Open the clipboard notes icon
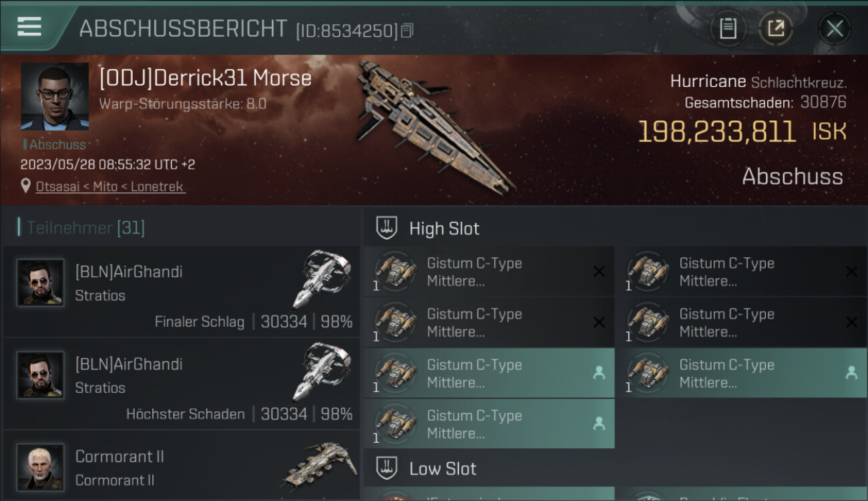This screenshot has width=868, height=501. (x=728, y=29)
